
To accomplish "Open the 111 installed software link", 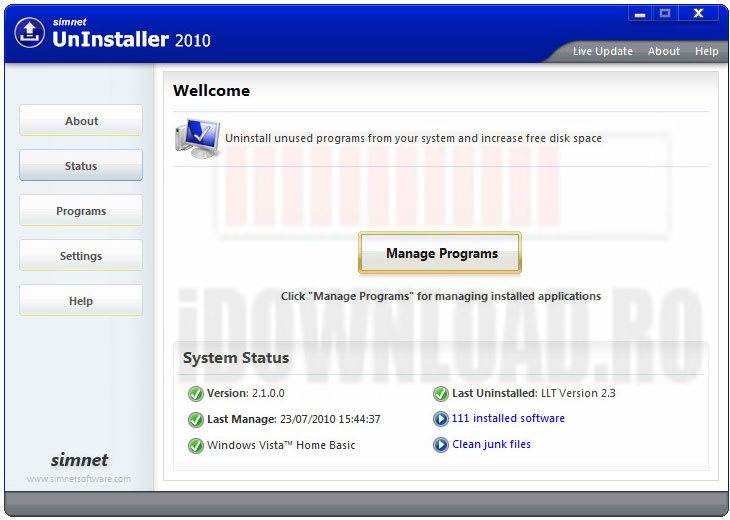I will (x=508, y=419).
